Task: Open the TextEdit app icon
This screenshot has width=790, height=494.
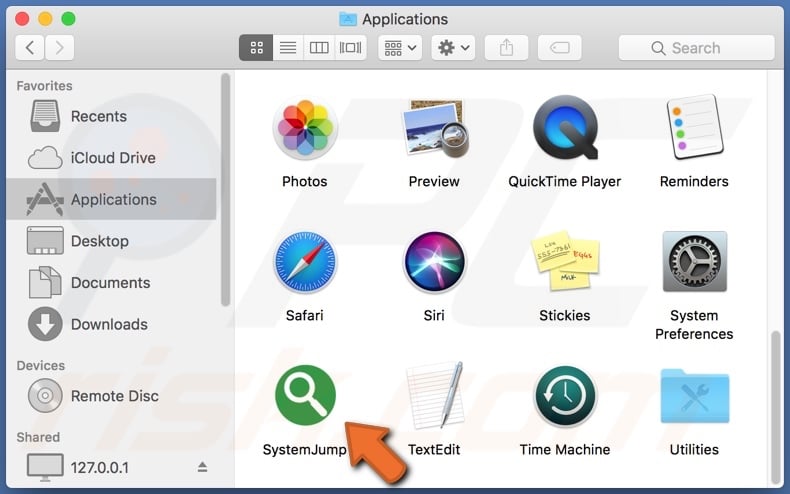Action: [x=435, y=395]
